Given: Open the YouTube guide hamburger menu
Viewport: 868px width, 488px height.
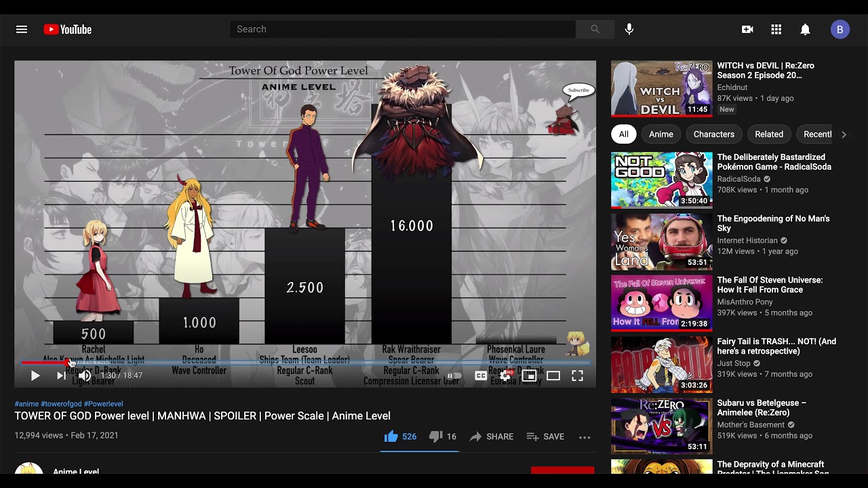Looking at the screenshot, I should pyautogui.click(x=22, y=29).
